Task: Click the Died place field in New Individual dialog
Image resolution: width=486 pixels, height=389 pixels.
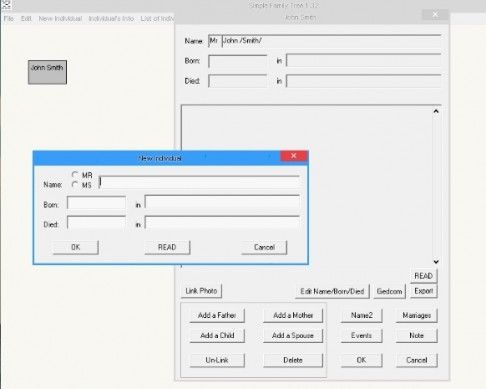Action: point(222,222)
